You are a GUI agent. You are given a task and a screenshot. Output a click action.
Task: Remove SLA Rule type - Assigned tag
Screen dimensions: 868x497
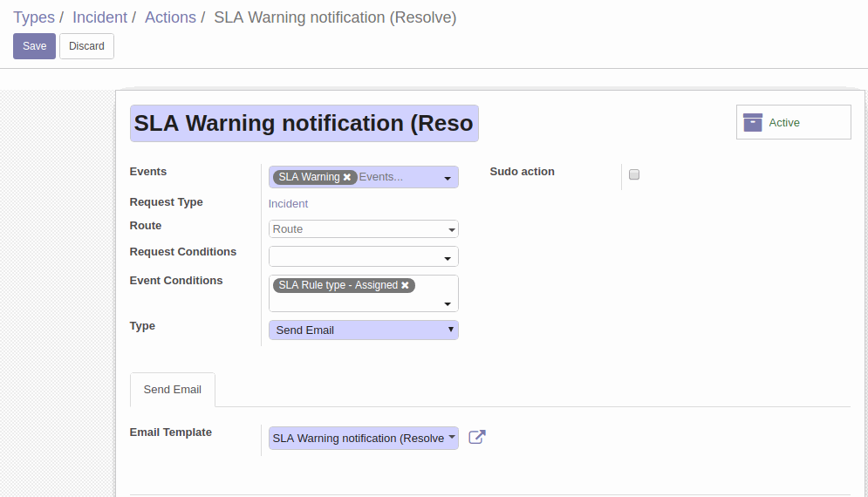[406, 285]
